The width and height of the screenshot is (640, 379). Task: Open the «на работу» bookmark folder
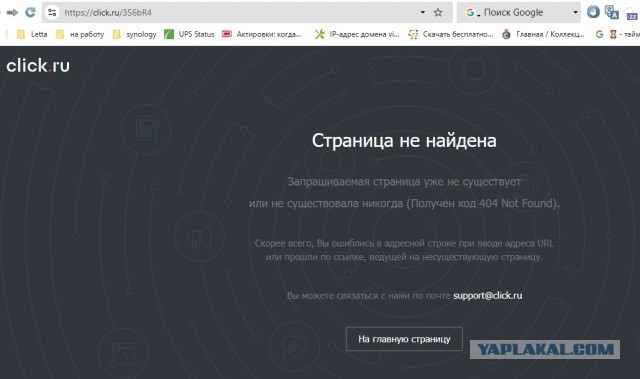pos(80,34)
